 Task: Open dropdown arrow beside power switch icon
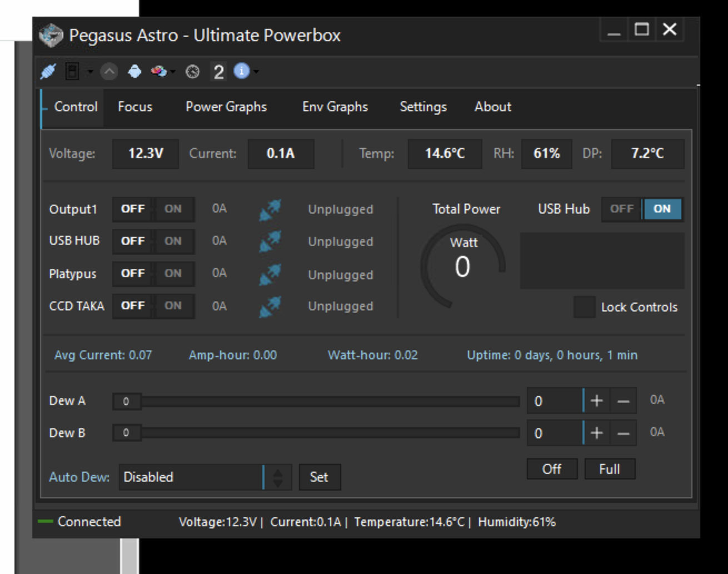[x=90, y=72]
